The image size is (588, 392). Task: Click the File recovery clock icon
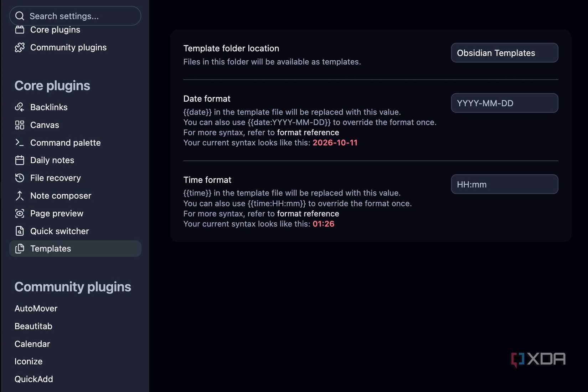pos(20,178)
